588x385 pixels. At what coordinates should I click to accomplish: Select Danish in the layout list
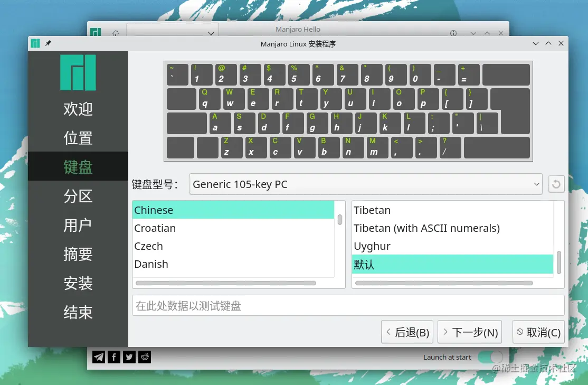(233, 264)
